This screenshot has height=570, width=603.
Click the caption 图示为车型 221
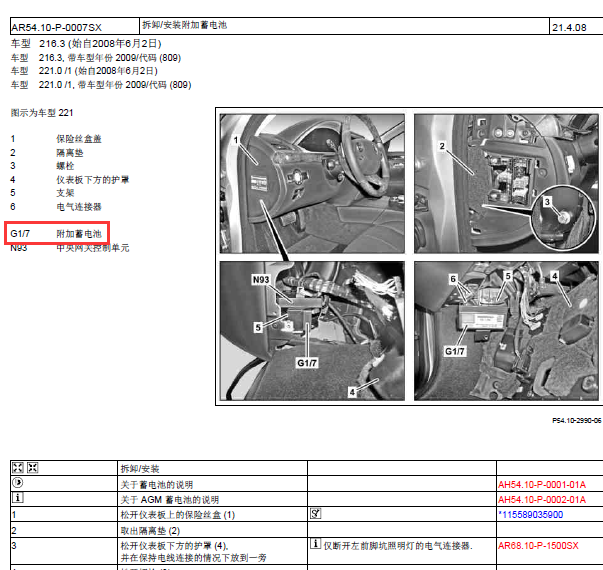[x=42, y=113]
